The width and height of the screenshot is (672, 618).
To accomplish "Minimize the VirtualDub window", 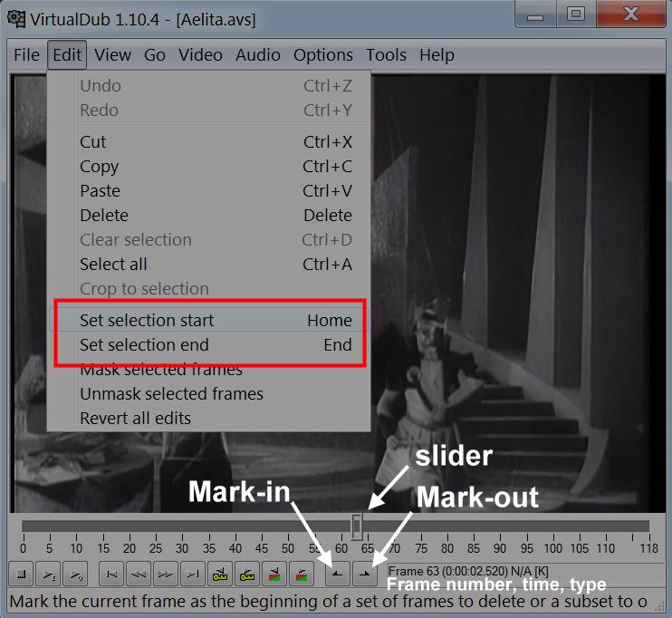I will (x=535, y=14).
